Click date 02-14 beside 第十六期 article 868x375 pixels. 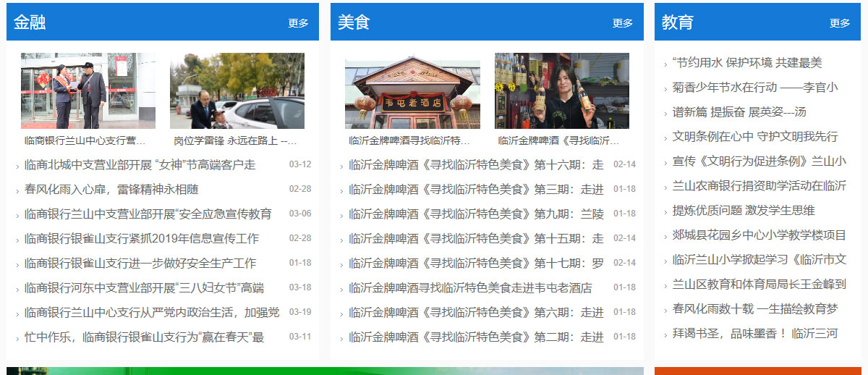625,164
